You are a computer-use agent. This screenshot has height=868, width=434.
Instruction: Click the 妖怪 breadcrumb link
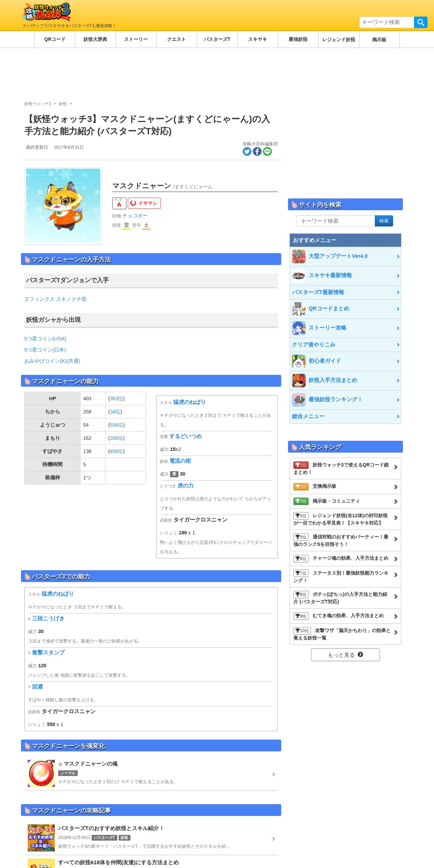click(x=63, y=104)
